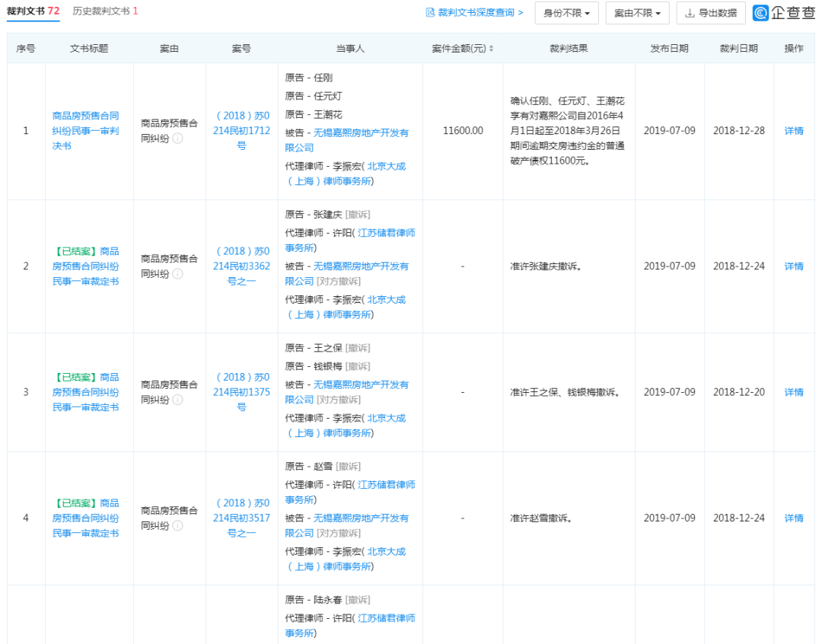Image resolution: width=822 pixels, height=644 pixels.
Task: Open row 3 【已结案】 document title
Action: (85, 392)
